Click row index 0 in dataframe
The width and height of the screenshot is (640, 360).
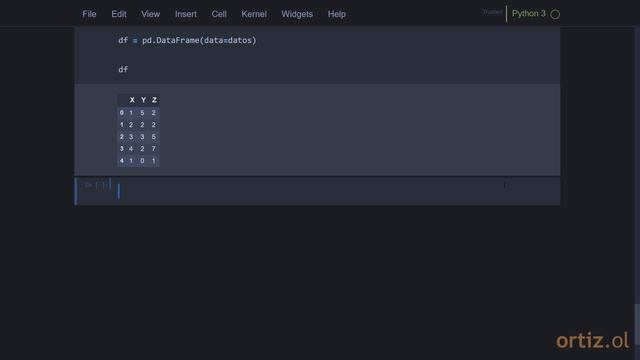pyautogui.click(x=122, y=113)
